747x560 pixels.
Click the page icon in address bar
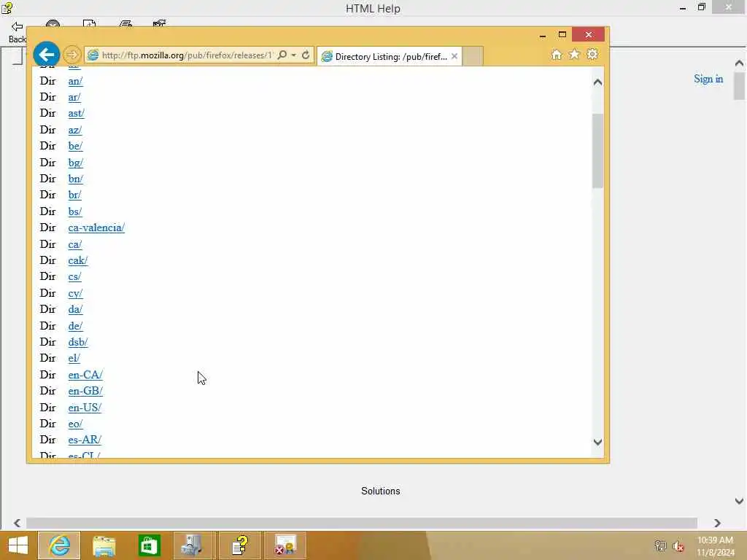[93, 55]
